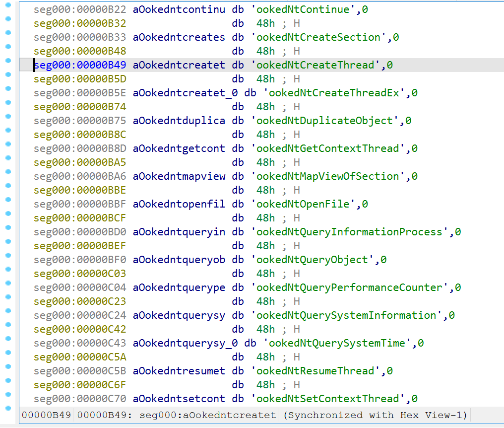
Task: Toggle breakpoint dot beside seg000:00000B49 line
Action: click(8, 61)
